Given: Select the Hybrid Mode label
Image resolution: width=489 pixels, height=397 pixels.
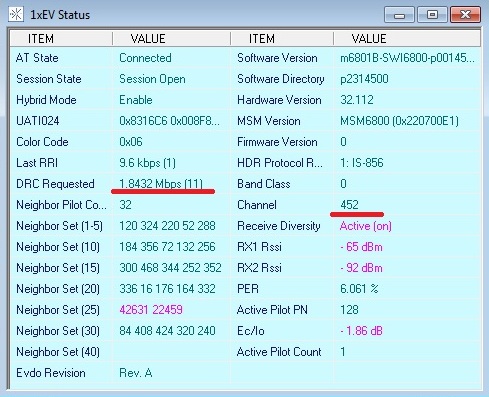Looking at the screenshot, I should 46,100.
